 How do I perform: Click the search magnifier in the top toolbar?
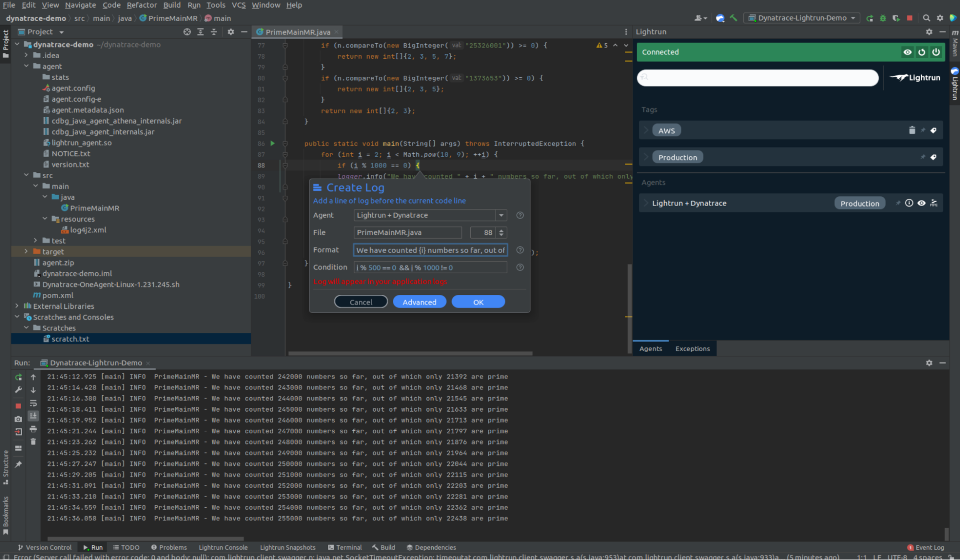(926, 18)
